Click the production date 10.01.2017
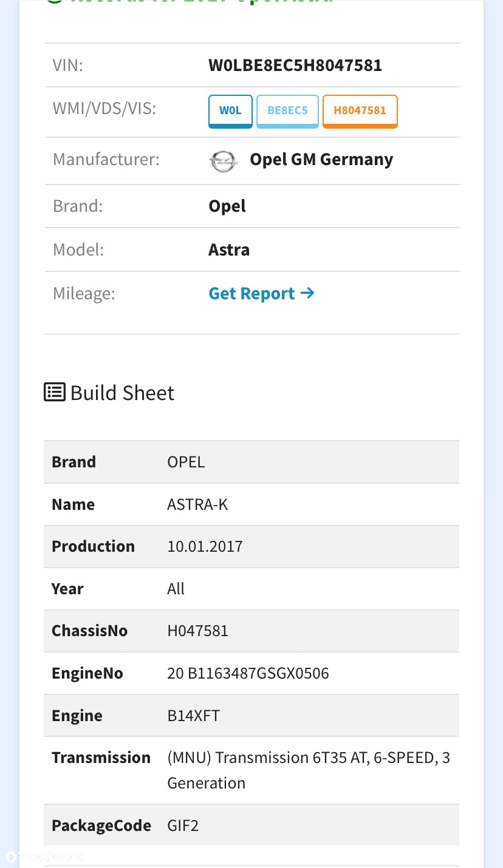 [205, 546]
